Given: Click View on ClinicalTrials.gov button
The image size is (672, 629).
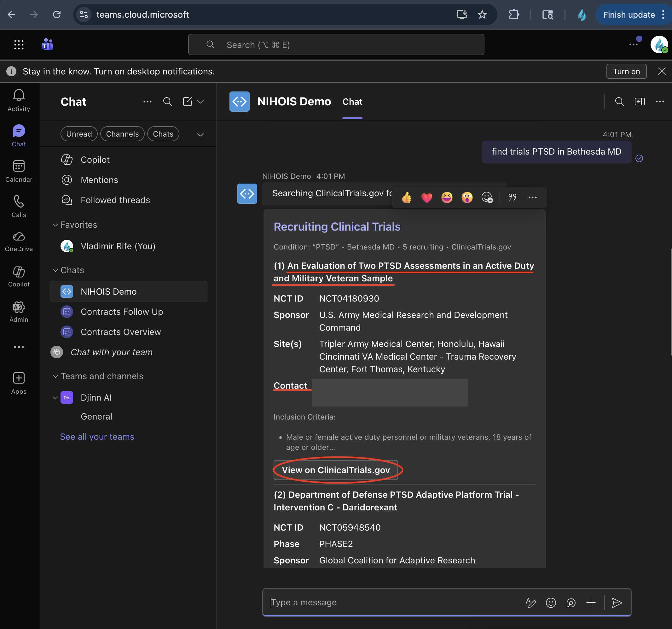Looking at the screenshot, I should (x=336, y=470).
